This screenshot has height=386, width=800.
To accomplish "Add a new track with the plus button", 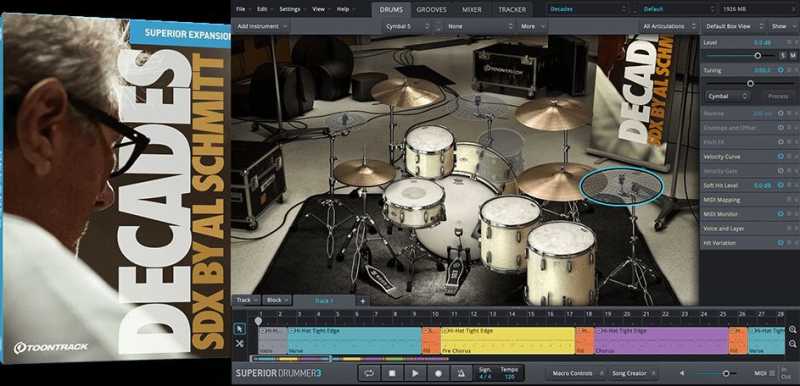I will pos(362,301).
